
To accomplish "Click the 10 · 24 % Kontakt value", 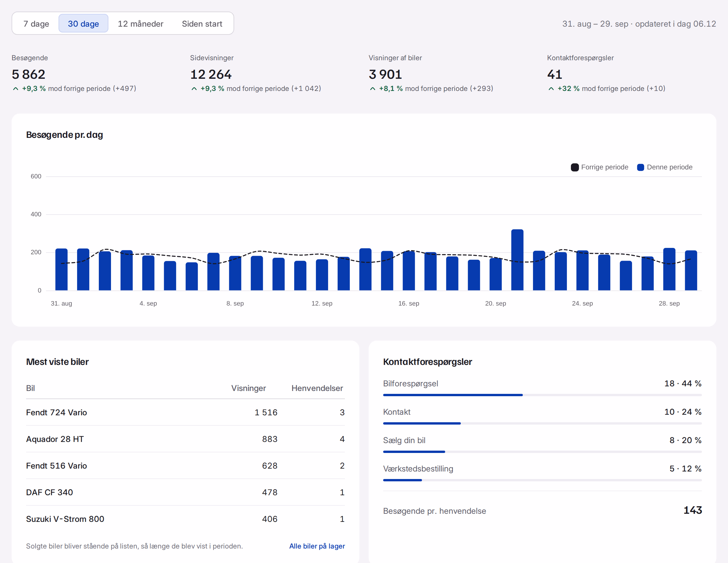I will coord(683,412).
